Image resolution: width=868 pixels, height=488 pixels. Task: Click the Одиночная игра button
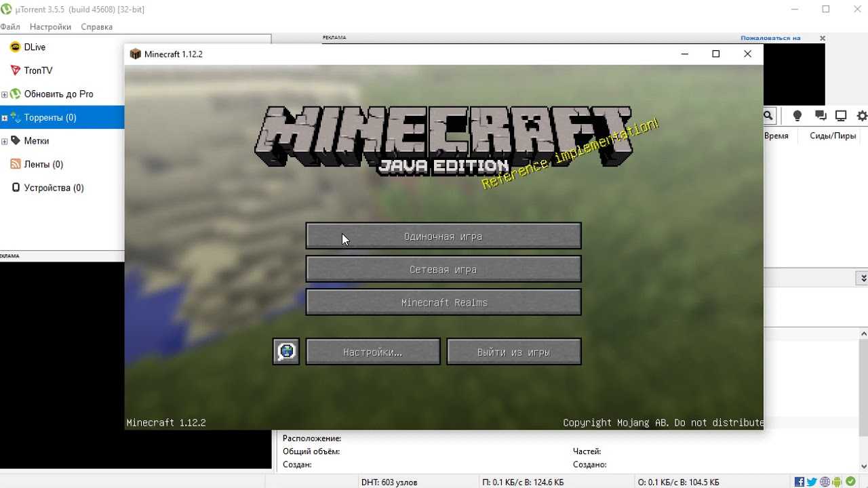pyautogui.click(x=443, y=237)
